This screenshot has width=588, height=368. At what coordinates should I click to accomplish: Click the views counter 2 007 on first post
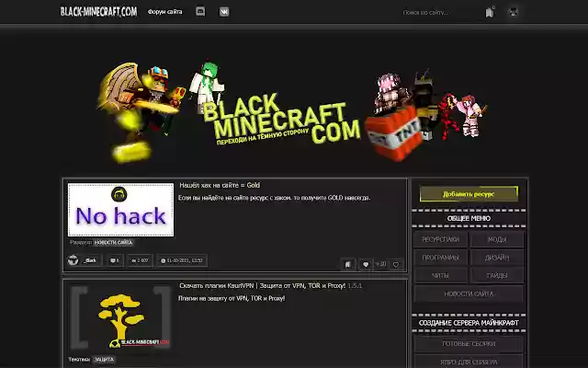[x=141, y=260]
